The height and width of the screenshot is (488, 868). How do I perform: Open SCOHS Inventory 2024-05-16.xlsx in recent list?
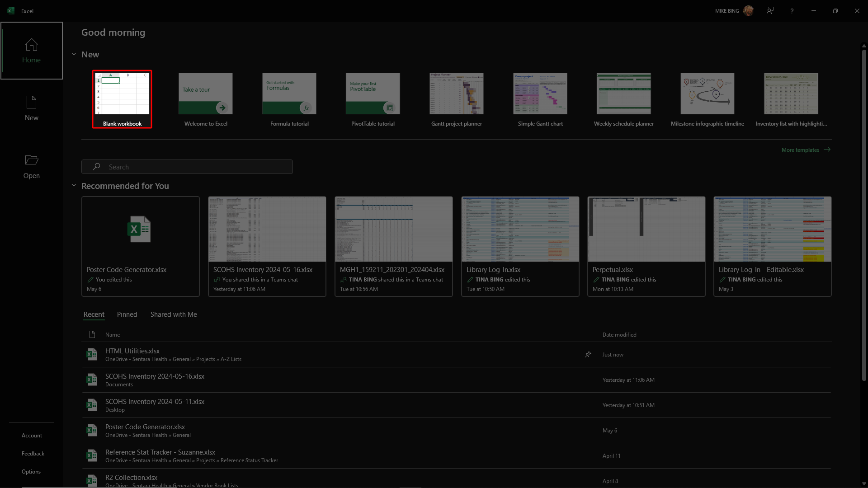tap(457, 380)
